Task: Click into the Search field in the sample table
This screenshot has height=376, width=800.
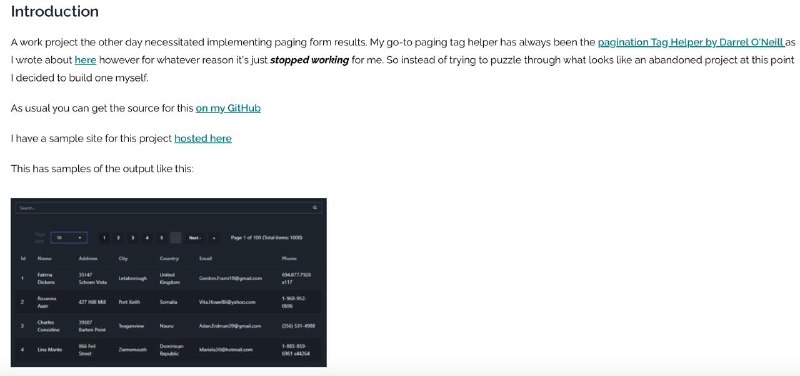Action: 169,208
